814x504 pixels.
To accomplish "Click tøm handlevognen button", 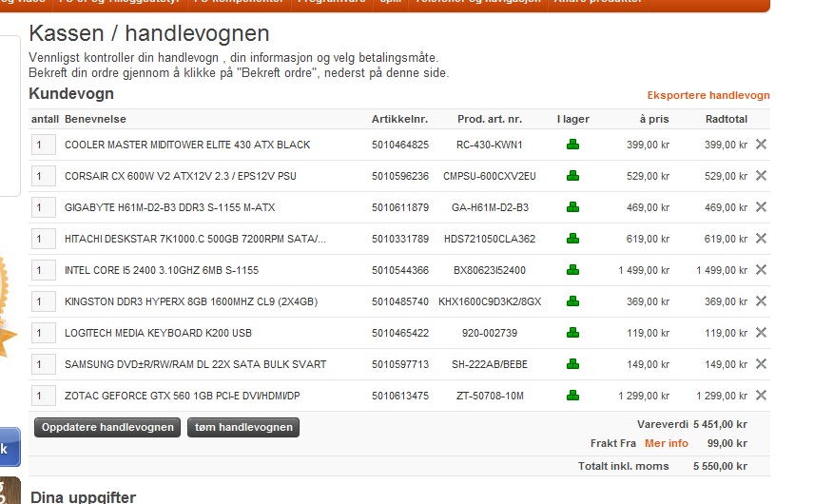I will 243,427.
